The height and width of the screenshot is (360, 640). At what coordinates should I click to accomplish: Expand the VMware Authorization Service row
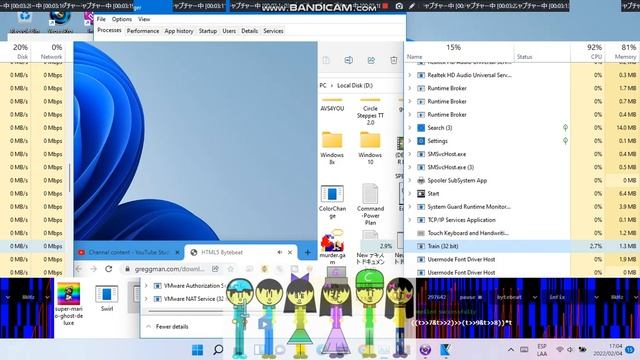click(x=146, y=286)
